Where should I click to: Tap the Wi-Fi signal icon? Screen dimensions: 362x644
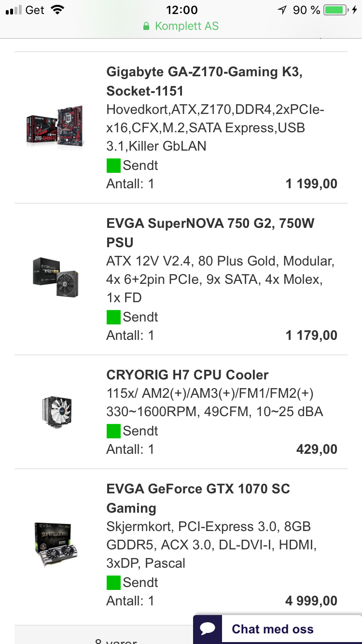[x=57, y=10]
